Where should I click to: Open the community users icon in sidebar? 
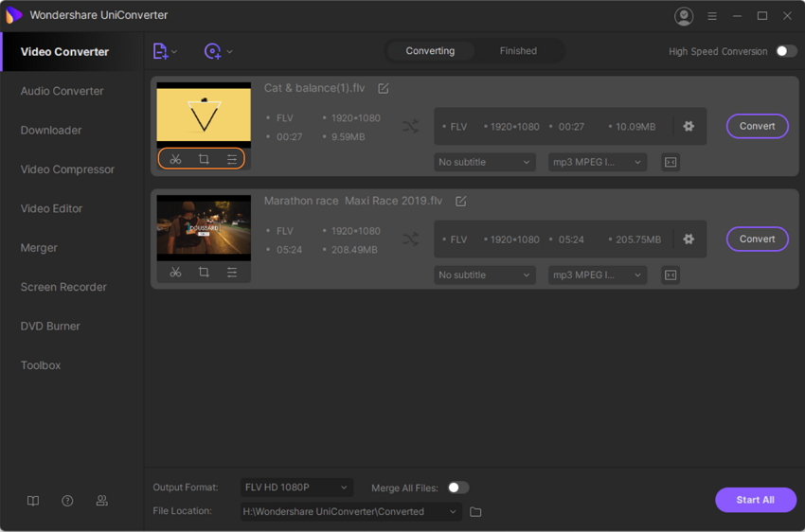[102, 501]
